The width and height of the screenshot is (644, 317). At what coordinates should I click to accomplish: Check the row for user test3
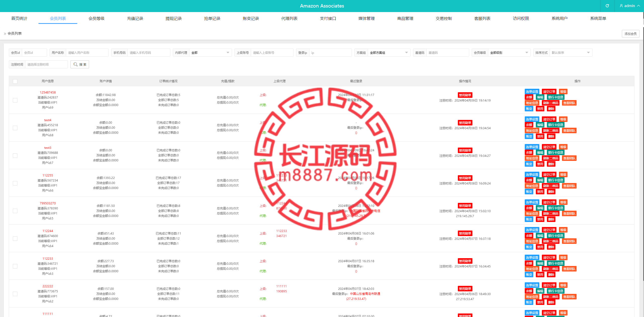(15, 156)
